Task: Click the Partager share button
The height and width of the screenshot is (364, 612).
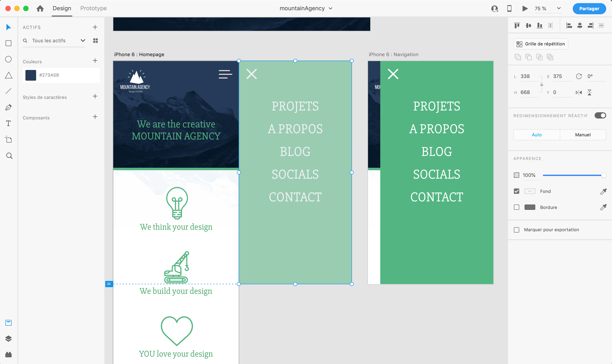Action: (589, 9)
